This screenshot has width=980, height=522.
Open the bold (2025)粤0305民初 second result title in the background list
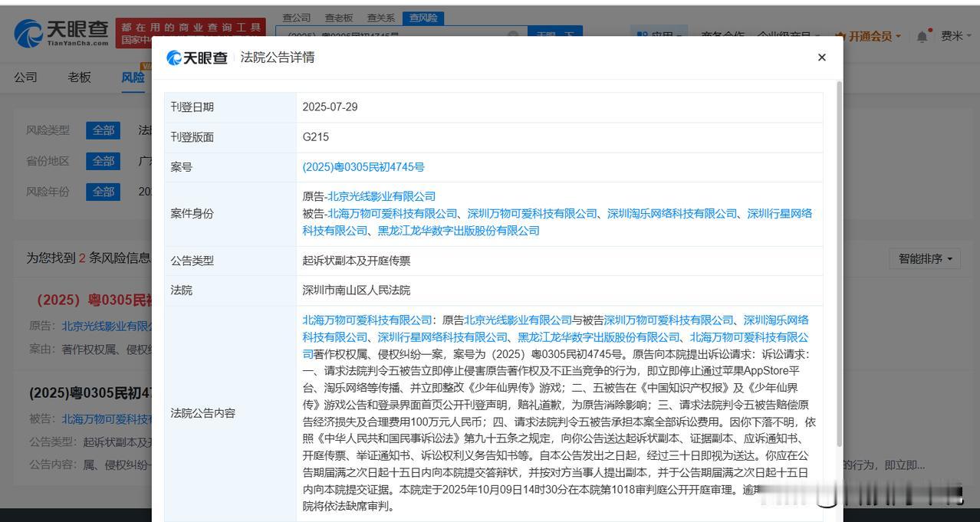click(x=90, y=392)
